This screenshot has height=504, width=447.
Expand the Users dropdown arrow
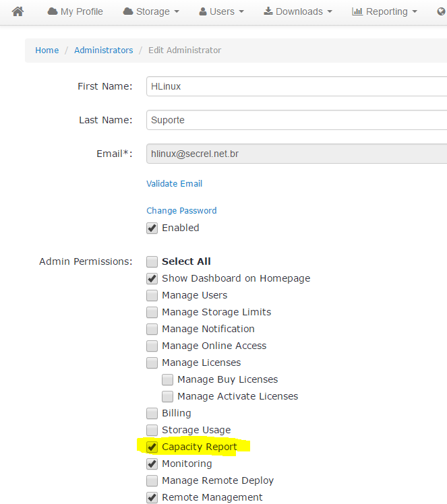tap(241, 12)
